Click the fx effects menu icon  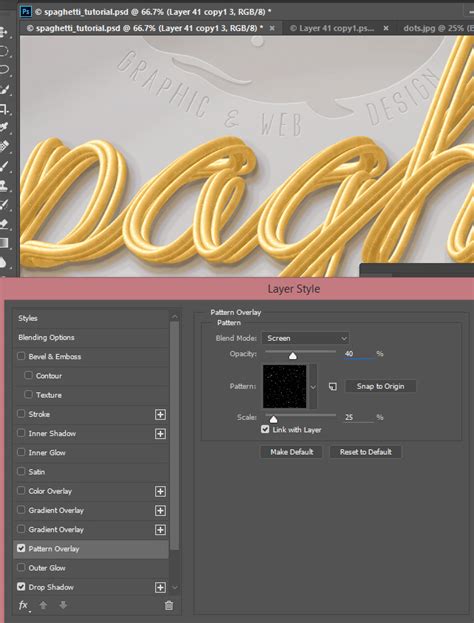coord(23,606)
